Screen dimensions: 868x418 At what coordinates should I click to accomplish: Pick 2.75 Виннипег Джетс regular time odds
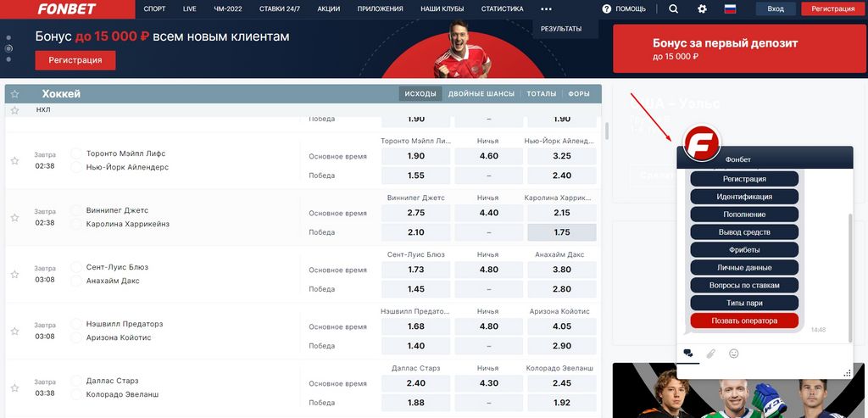(x=415, y=213)
